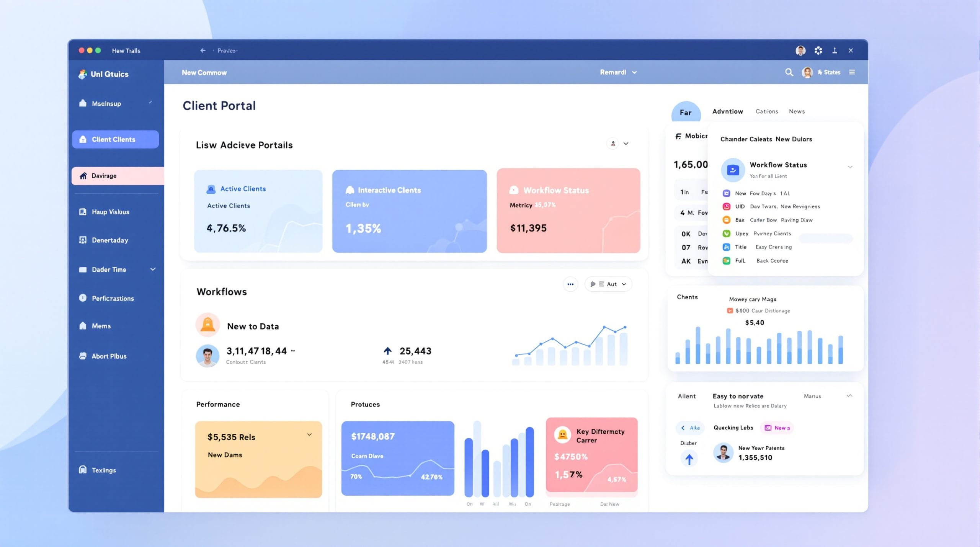The image size is (980, 547).
Task: Collapse the Easy to norvate section chevron
Action: [849, 396]
